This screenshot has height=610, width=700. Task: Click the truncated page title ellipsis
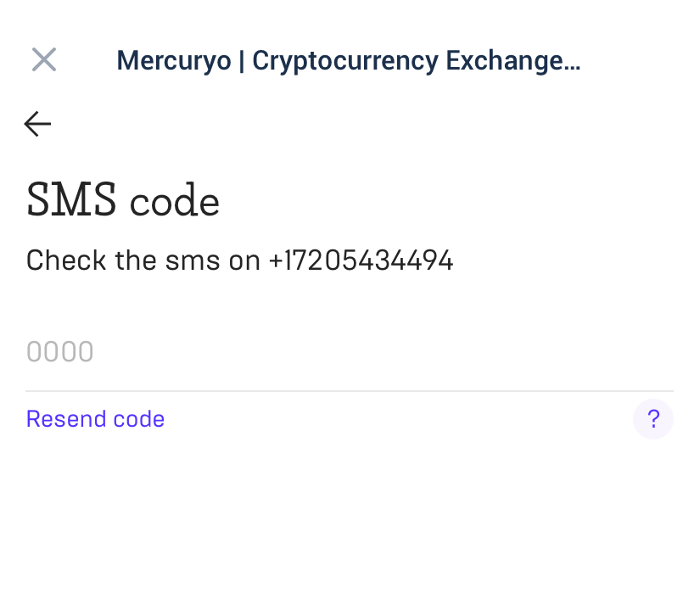point(572,61)
